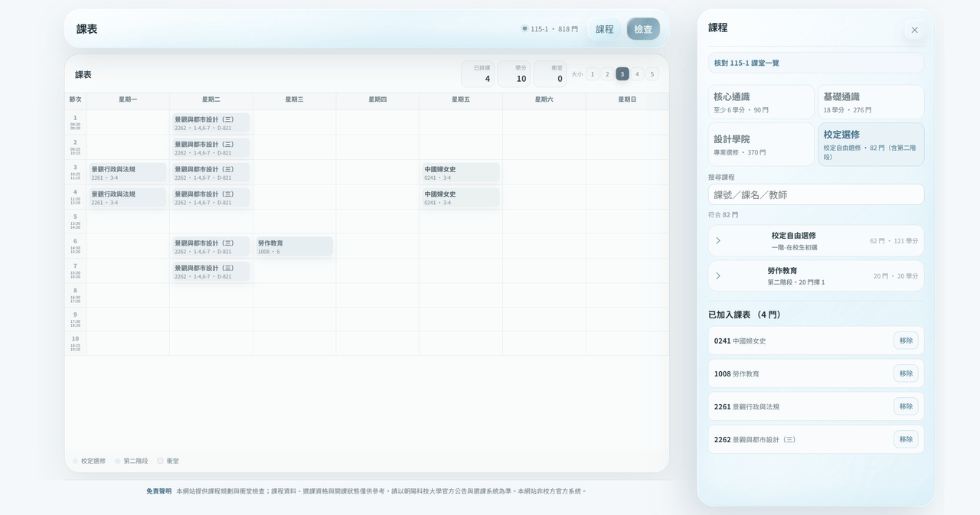980x515 pixels.
Task: Remove 2261 景觀行政與法規 from timetable
Action: 906,406
